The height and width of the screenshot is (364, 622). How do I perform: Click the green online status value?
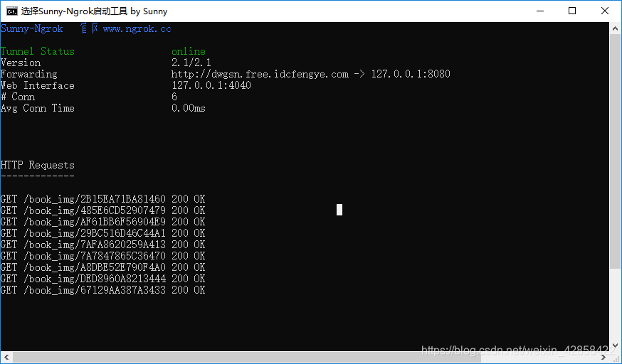click(189, 51)
